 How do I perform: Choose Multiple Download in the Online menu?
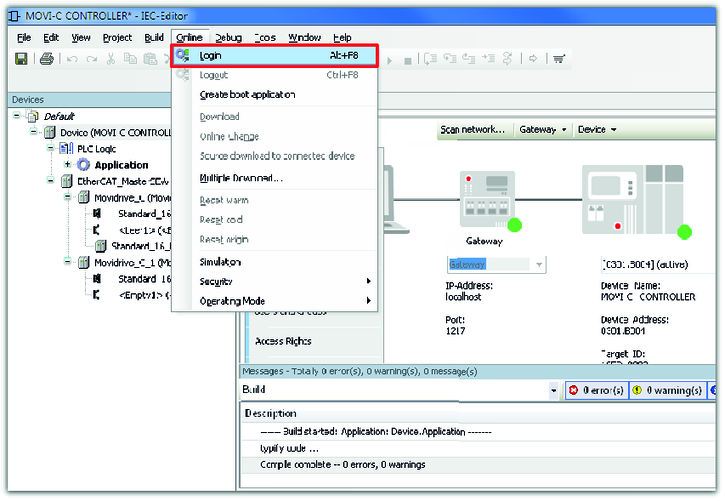coord(241,178)
